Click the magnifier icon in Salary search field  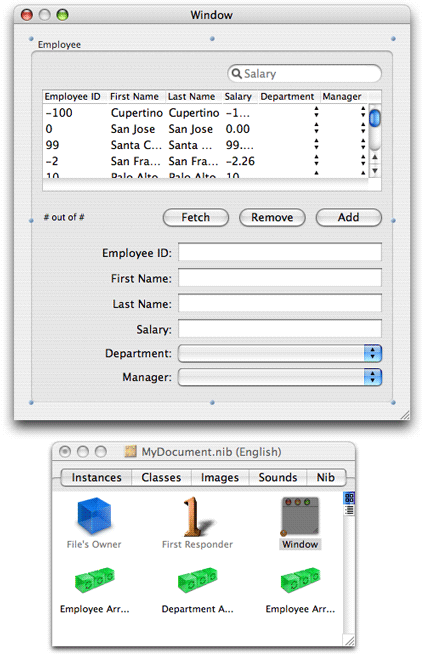[x=237, y=73]
